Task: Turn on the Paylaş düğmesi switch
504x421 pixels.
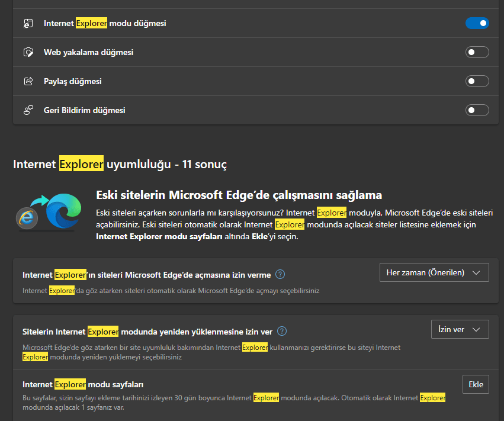Action: [x=477, y=81]
